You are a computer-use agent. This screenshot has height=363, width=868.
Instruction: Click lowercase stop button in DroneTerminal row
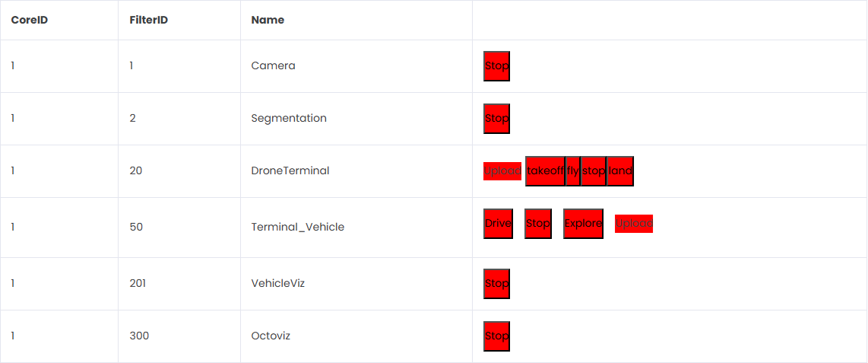(593, 171)
